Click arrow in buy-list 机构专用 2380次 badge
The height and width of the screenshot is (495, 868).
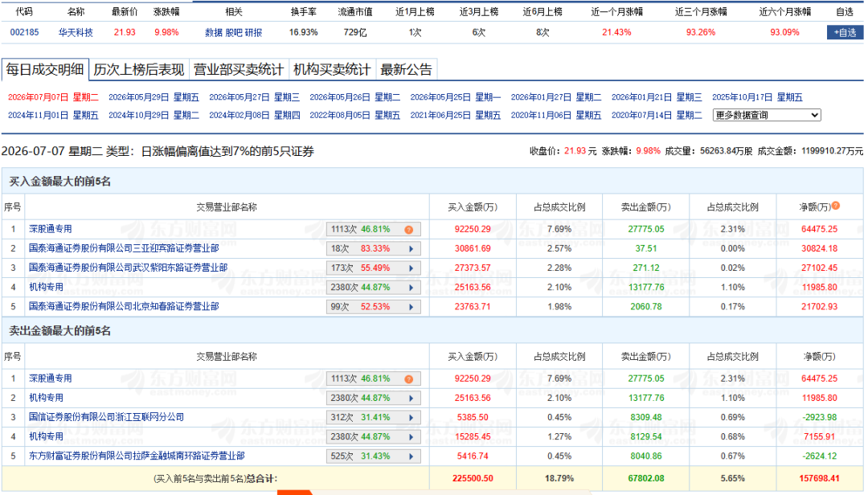(x=411, y=288)
